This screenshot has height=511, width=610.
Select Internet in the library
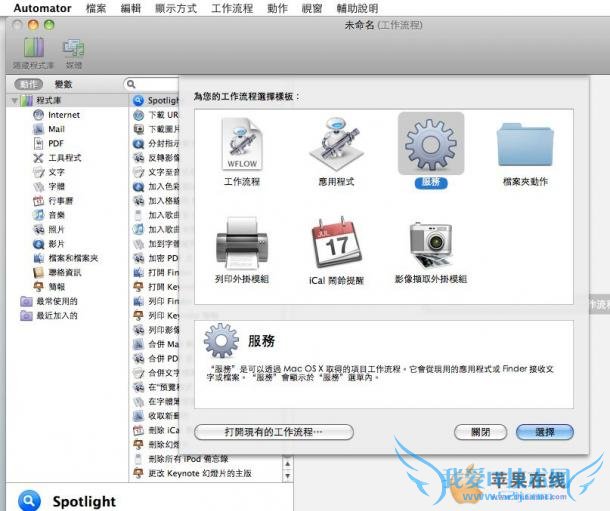pyautogui.click(x=63, y=115)
